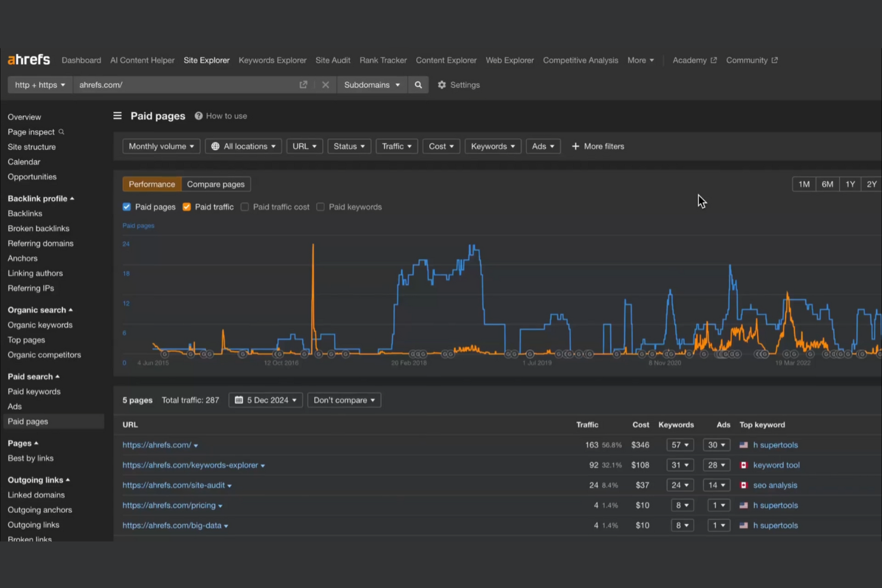Click the More filters button

point(598,146)
